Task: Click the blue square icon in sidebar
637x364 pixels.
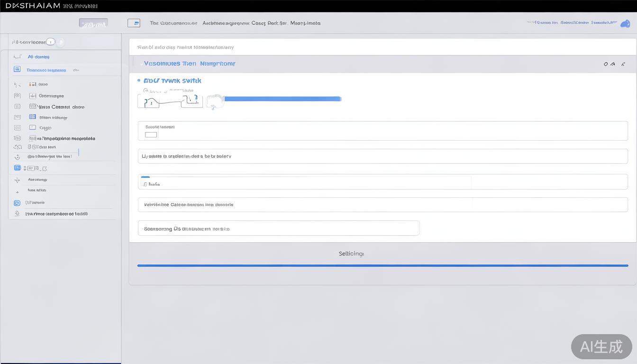Action: click(17, 69)
